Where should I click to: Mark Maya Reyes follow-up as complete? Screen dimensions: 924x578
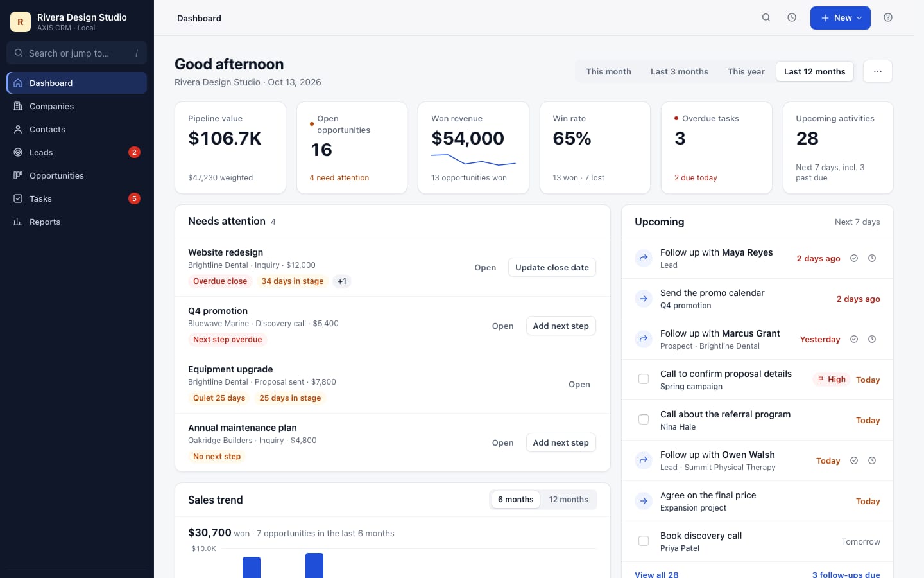[x=854, y=258]
